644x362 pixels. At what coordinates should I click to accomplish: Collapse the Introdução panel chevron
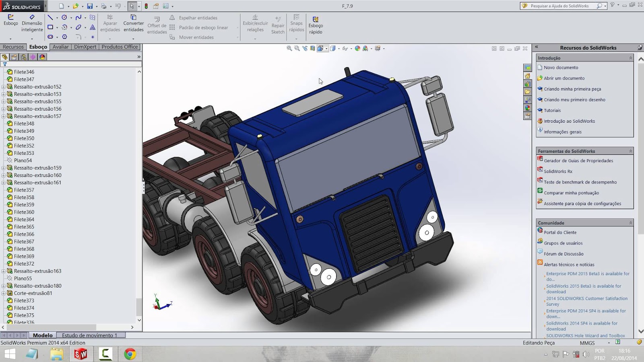coord(630,58)
